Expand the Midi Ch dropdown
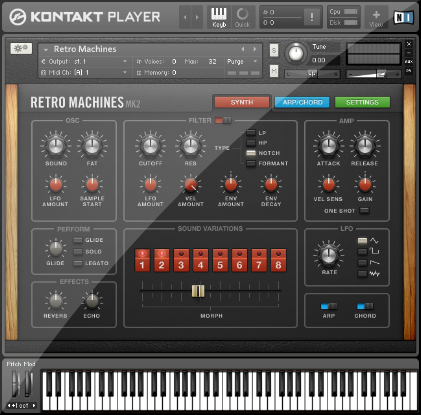 84,72
